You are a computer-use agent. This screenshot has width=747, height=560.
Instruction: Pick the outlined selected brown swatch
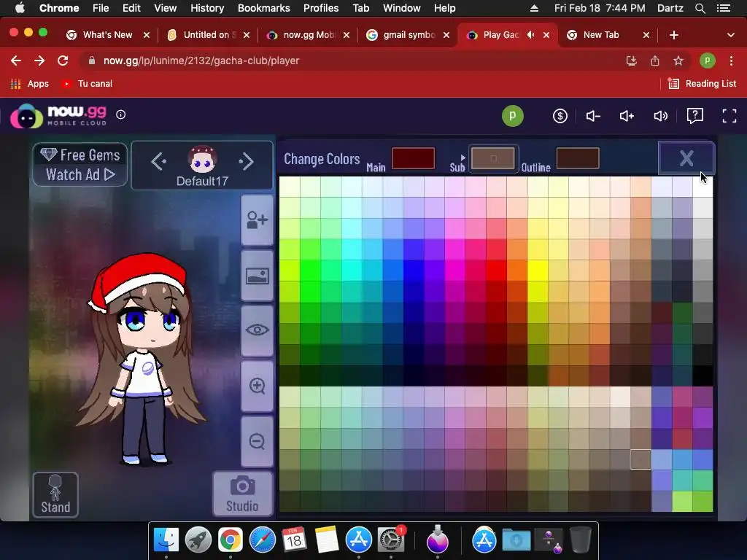[x=640, y=459]
